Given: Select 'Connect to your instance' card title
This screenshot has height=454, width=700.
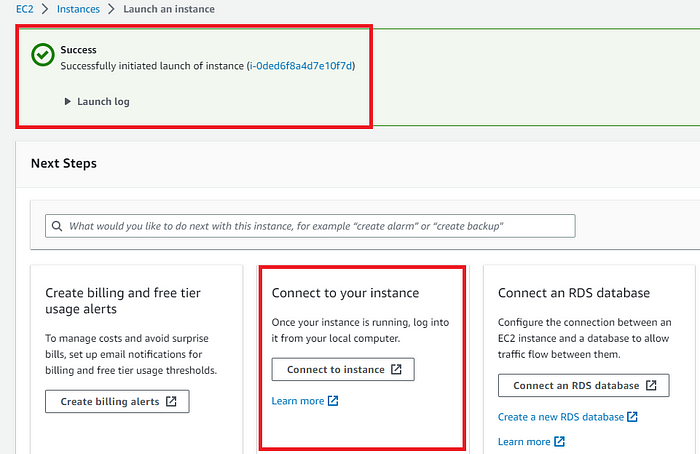Looking at the screenshot, I should click(x=346, y=293).
